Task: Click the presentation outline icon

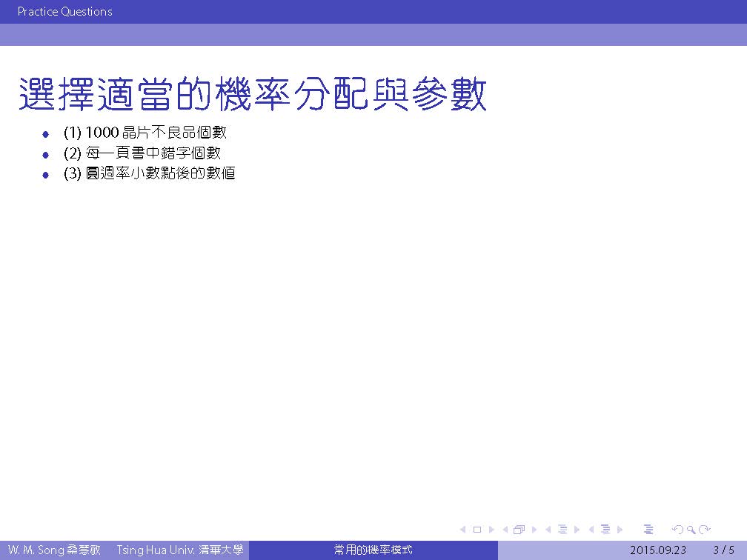Action: pos(648,530)
